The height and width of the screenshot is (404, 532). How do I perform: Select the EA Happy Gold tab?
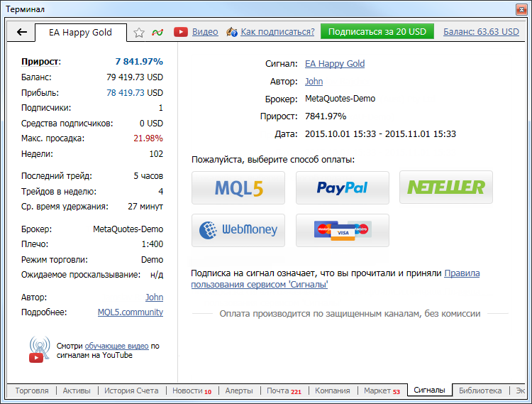(79, 32)
